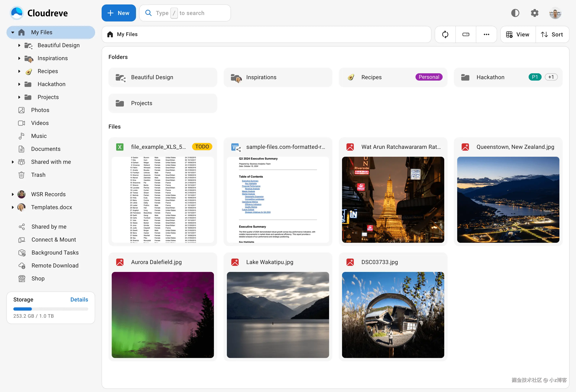This screenshot has height=392, width=576.
Task: Open Connect & Mount in sidebar
Action: point(54,240)
